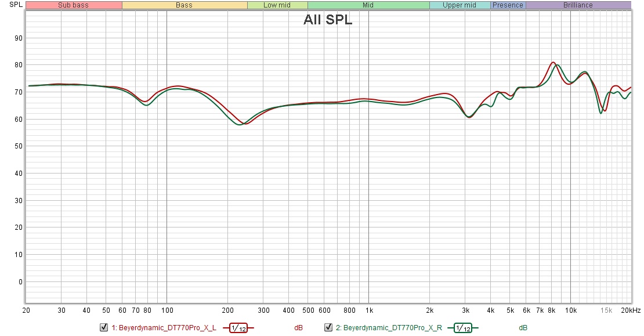
Task: Click the 50 value on SPL axis
Action: point(19,146)
